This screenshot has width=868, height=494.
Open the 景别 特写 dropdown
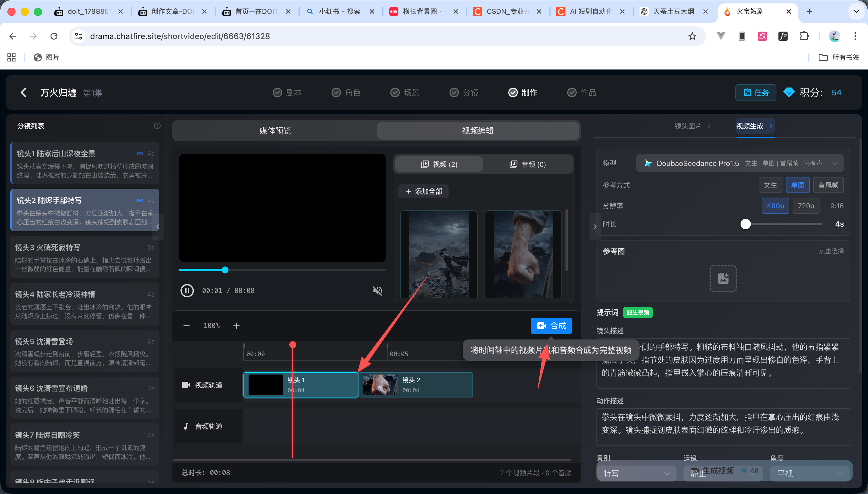pyautogui.click(x=637, y=473)
